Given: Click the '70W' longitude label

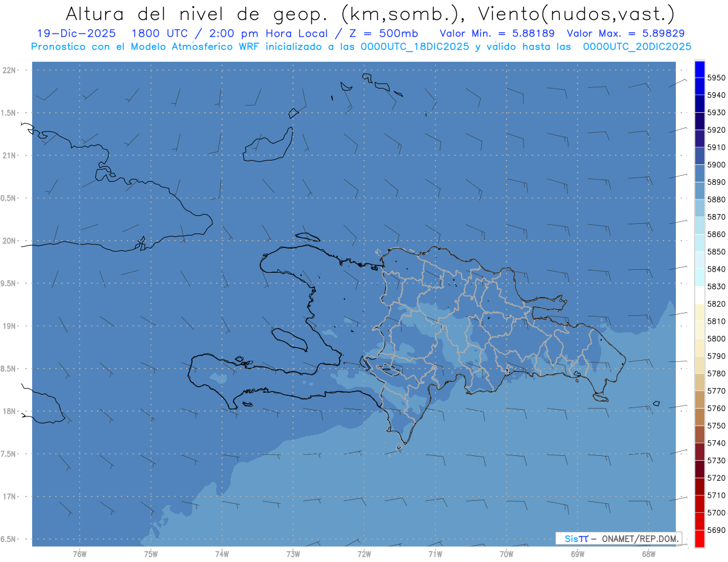Looking at the screenshot, I should [507, 554].
